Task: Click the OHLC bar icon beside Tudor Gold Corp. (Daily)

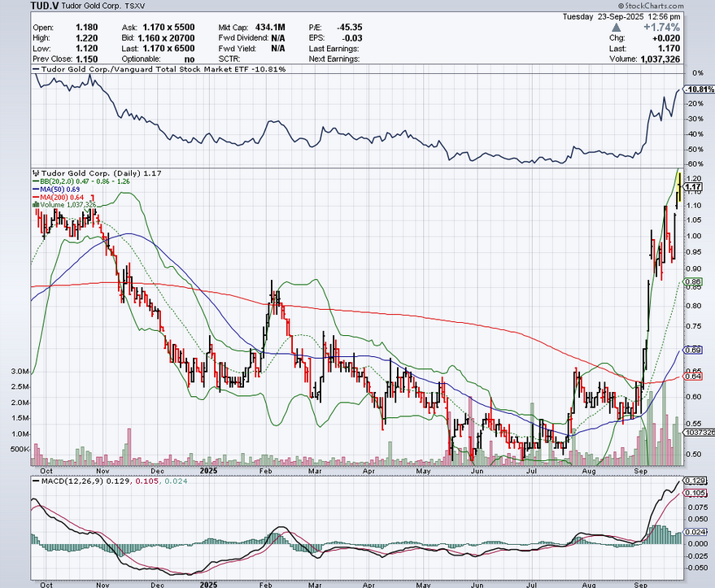Action: coord(33,173)
